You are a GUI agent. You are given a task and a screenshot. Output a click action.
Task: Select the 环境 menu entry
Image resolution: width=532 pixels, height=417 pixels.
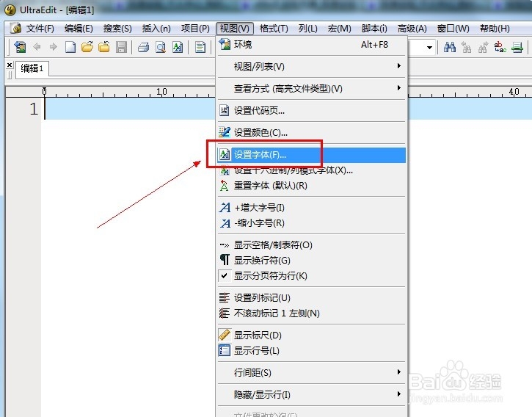(x=311, y=45)
